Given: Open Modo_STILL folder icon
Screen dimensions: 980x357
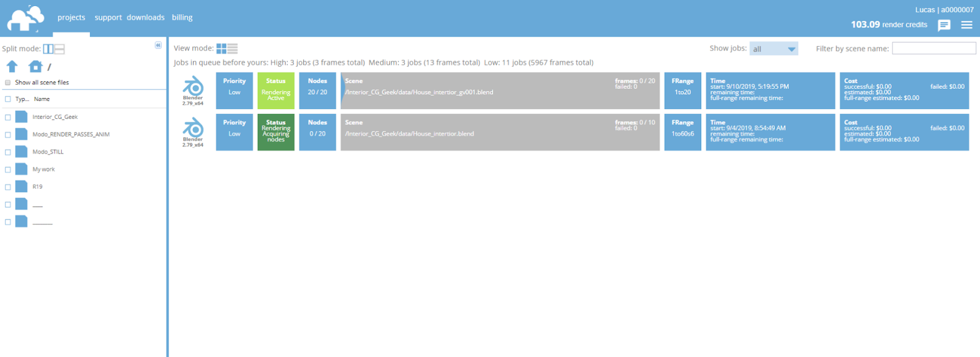Looking at the screenshot, I should tap(21, 151).
